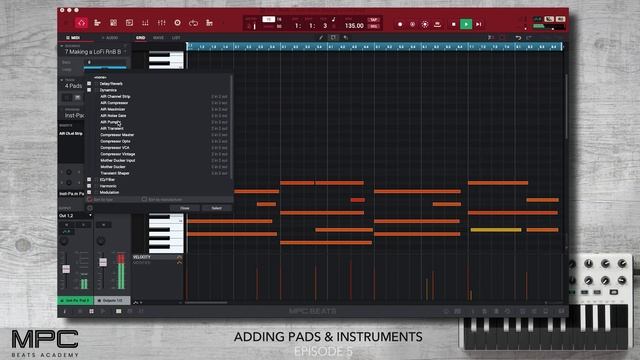Click the TAP tempo button
This screenshot has width=640, height=360.
373,20
